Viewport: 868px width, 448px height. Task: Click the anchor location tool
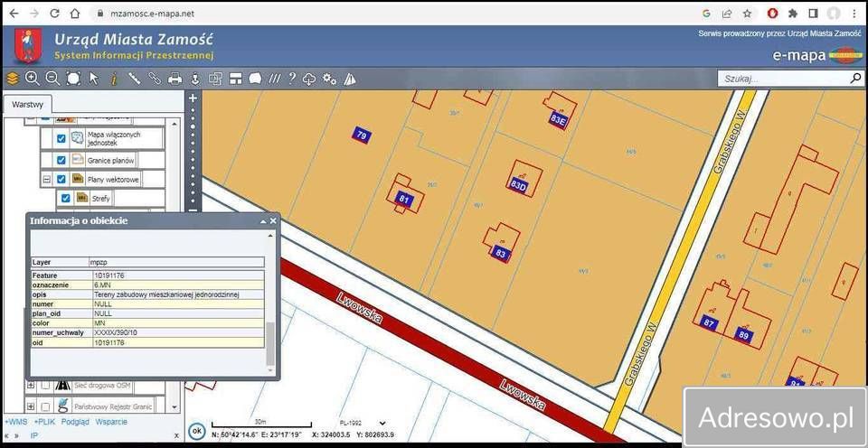click(x=195, y=79)
